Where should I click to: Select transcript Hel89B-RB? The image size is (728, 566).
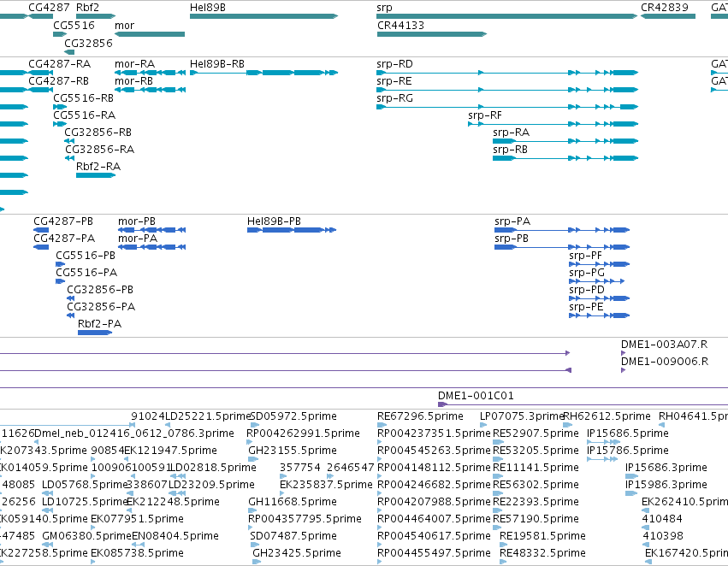point(263,73)
